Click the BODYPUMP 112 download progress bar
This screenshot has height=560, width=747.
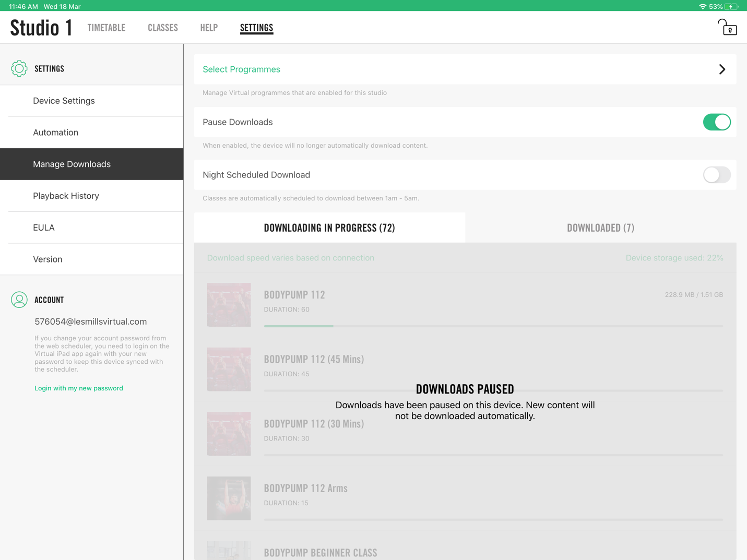[x=493, y=326]
